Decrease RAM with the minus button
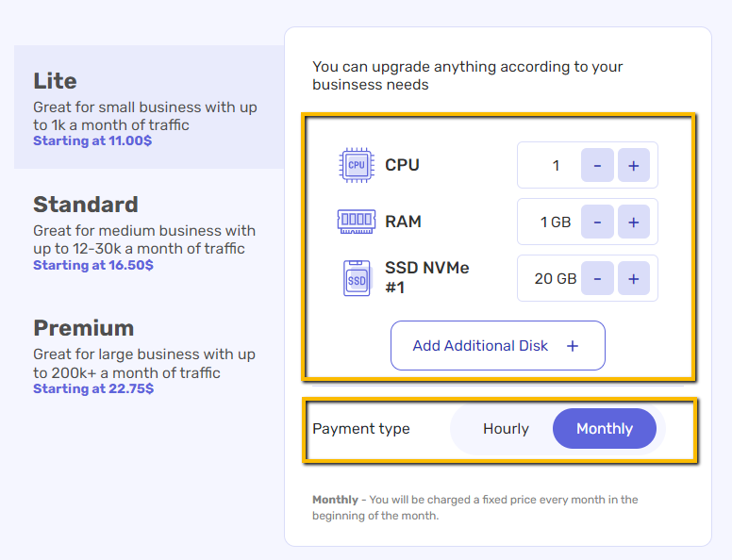This screenshot has height=560, width=732. pyautogui.click(x=597, y=222)
